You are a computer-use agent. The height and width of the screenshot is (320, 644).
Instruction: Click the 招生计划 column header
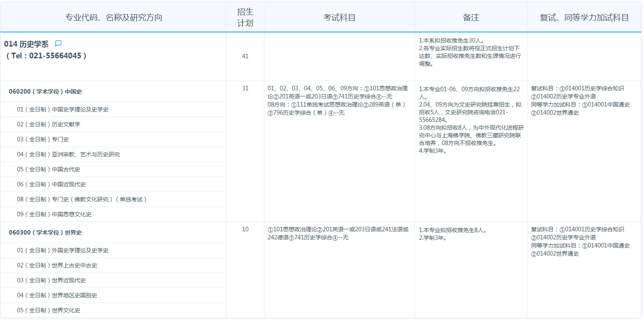245,17
